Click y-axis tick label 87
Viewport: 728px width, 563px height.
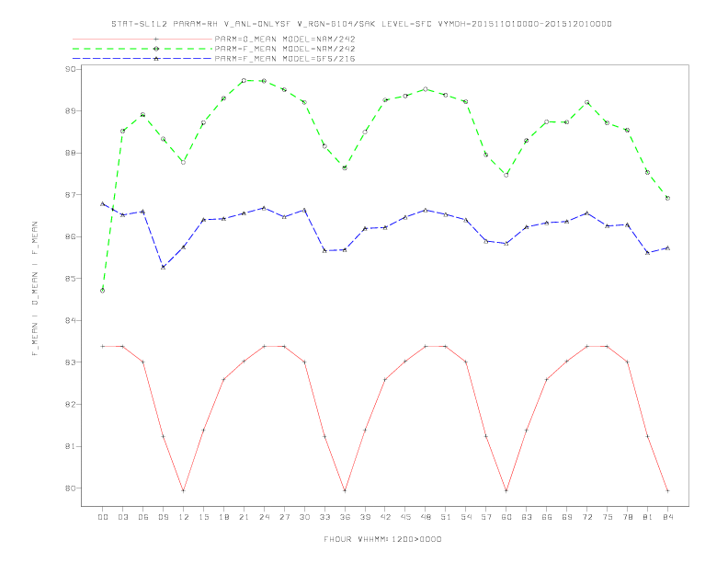(71, 195)
